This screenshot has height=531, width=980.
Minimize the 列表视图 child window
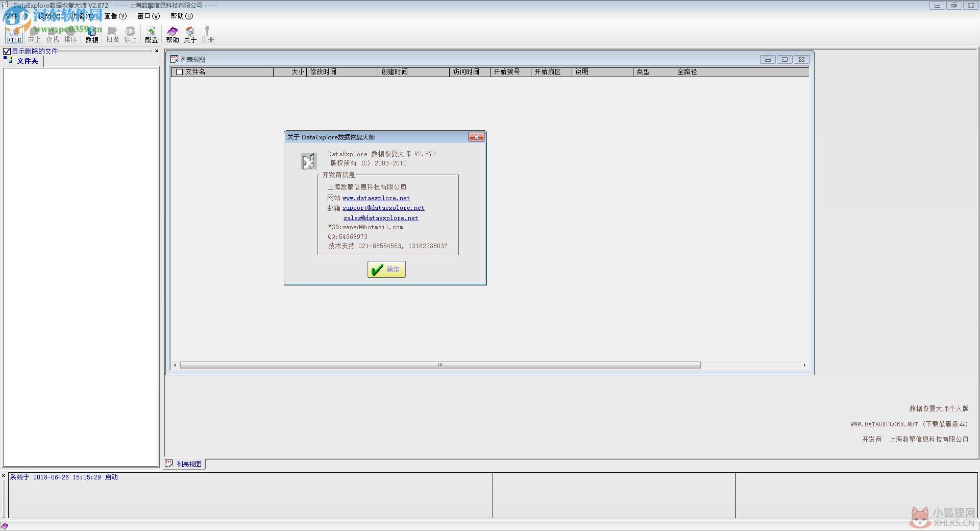(768, 60)
